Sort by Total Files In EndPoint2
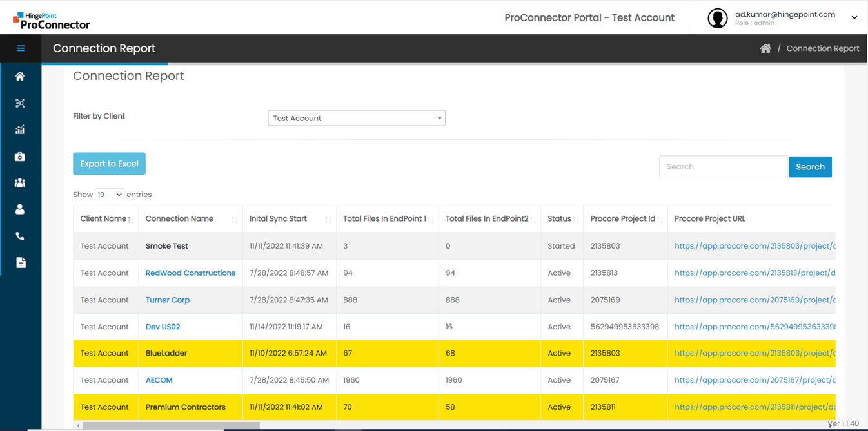This screenshot has width=868, height=431. 489,219
